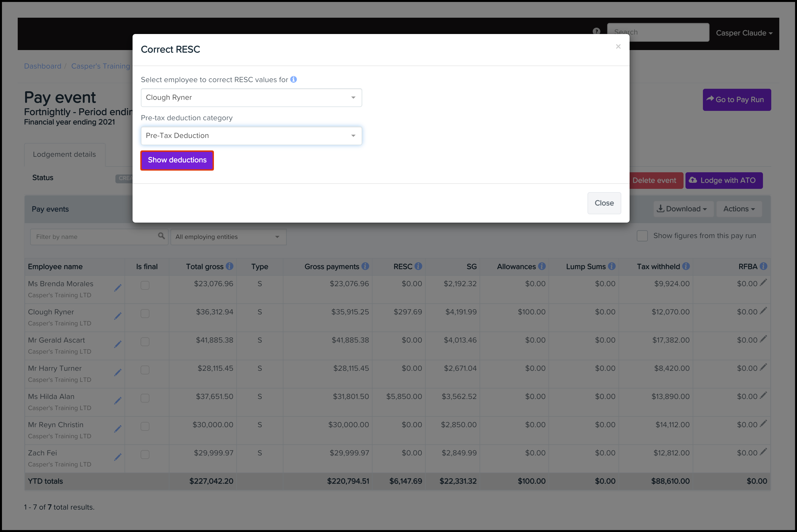
Task: Click edit pencil beside Mr Harry Turner
Action: (118, 372)
